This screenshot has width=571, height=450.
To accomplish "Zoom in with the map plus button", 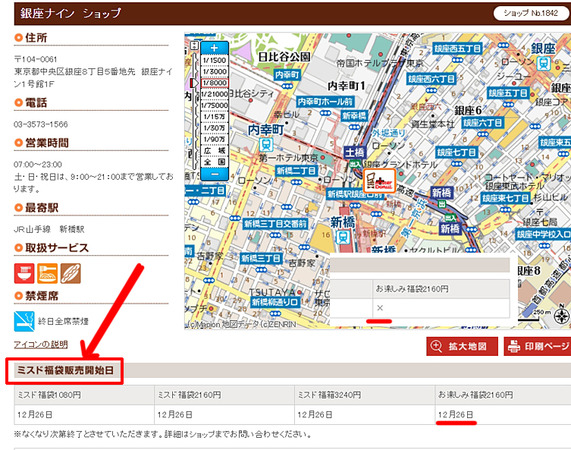I will click(214, 48).
